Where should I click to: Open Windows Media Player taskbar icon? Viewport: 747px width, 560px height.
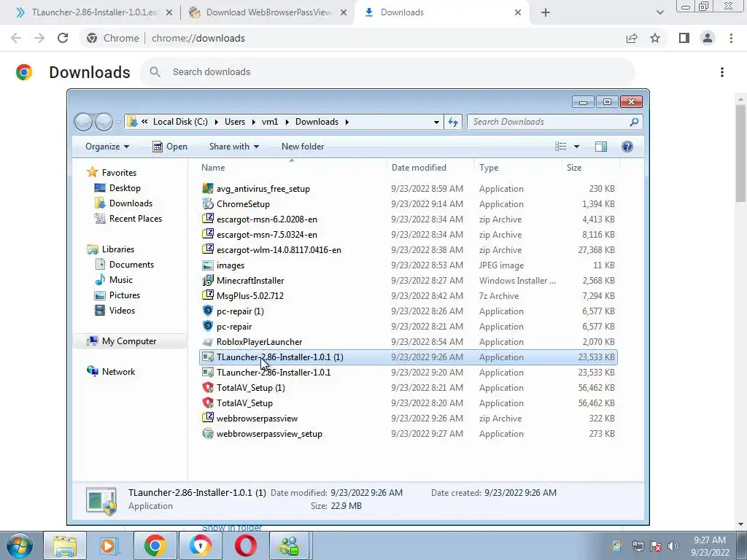[x=109, y=545]
